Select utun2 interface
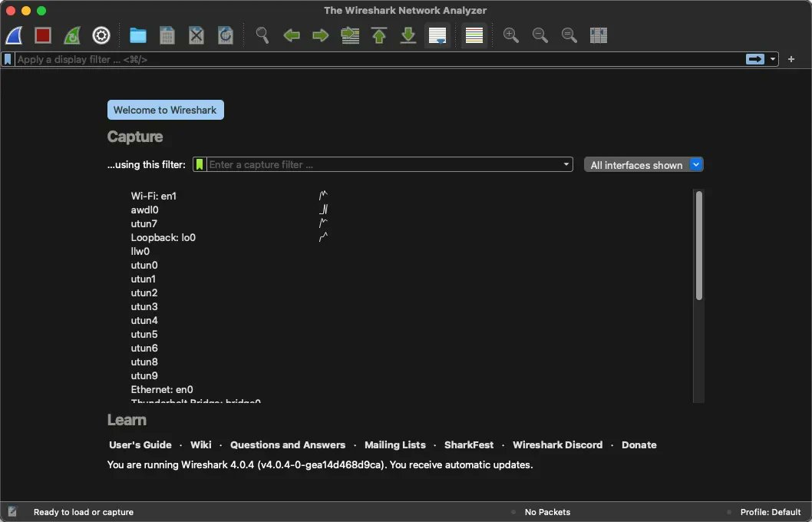The image size is (812, 522). pyautogui.click(x=144, y=292)
